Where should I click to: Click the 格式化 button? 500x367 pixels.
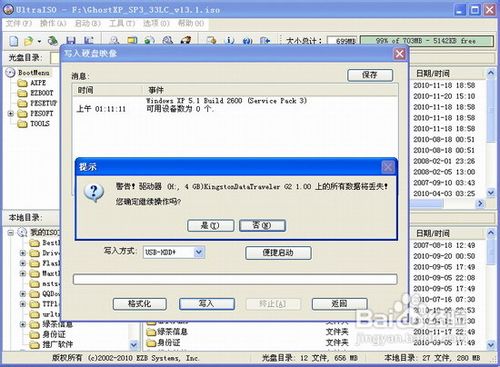click(x=140, y=304)
